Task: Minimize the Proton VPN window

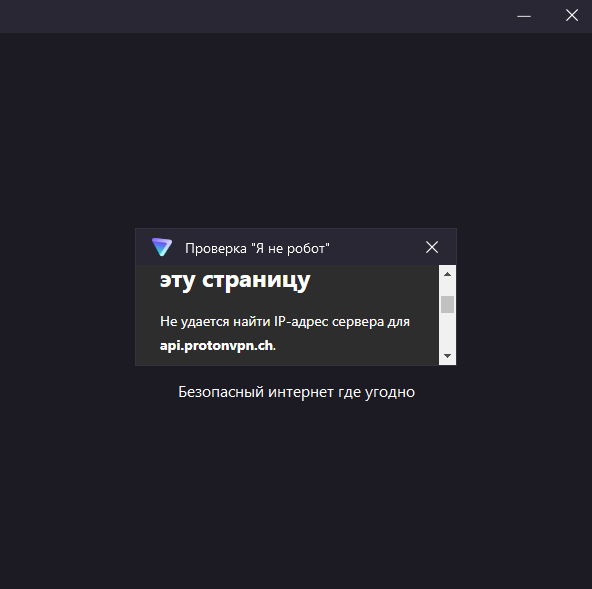Action: pyautogui.click(x=524, y=16)
